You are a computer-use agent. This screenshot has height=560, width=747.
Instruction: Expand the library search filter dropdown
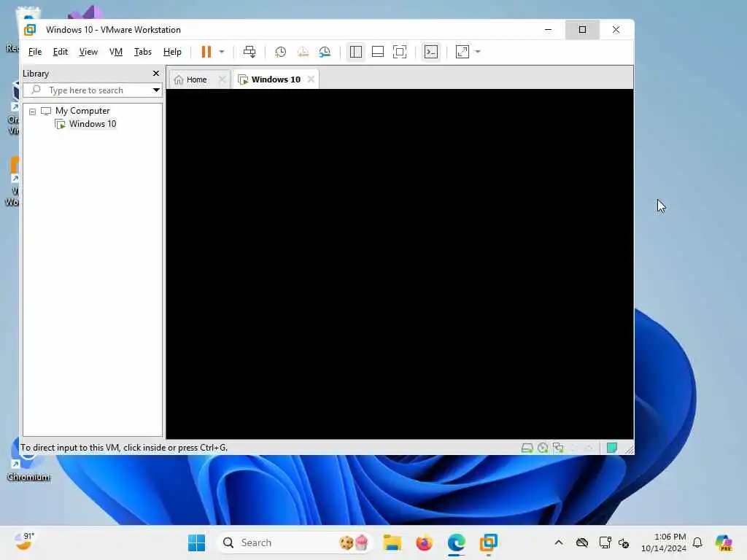tap(156, 90)
